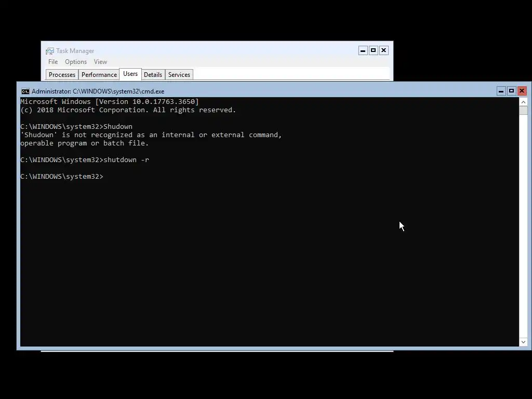Click the Task Manager title bar icon
The width and height of the screenshot is (532, 399).
click(50, 51)
